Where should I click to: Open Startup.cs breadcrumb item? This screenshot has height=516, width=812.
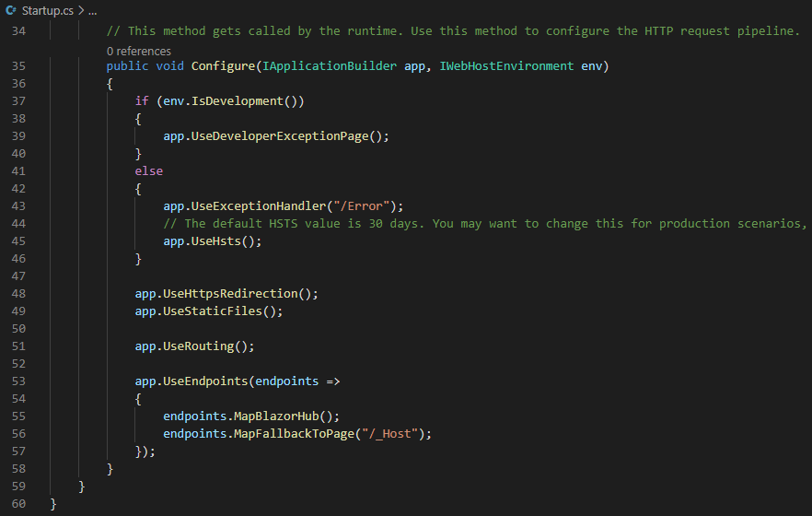click(x=47, y=10)
